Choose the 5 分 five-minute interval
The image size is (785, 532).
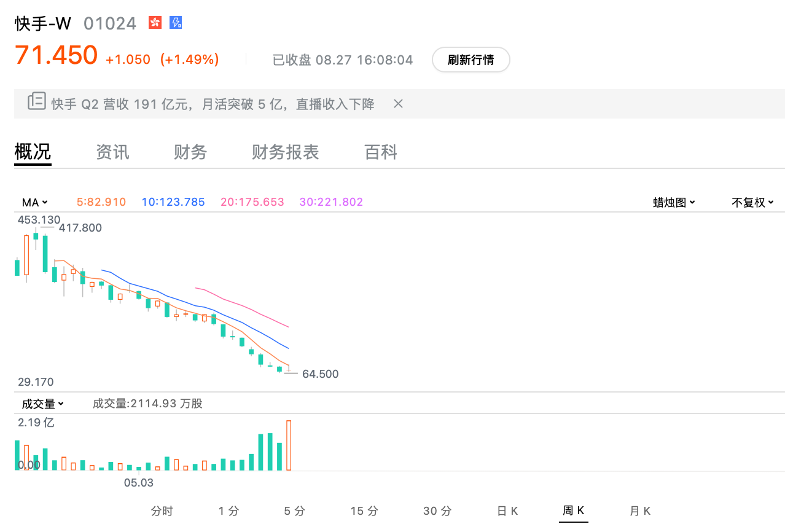tap(294, 510)
